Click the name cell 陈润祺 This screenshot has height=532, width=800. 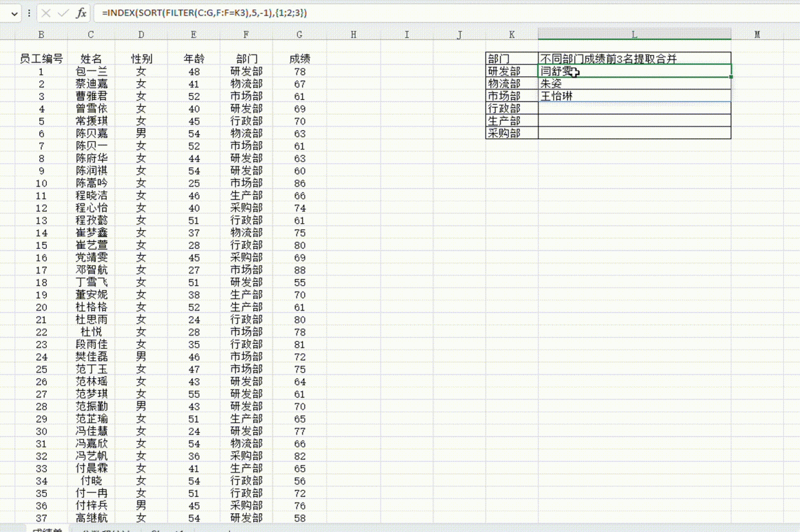91,171
